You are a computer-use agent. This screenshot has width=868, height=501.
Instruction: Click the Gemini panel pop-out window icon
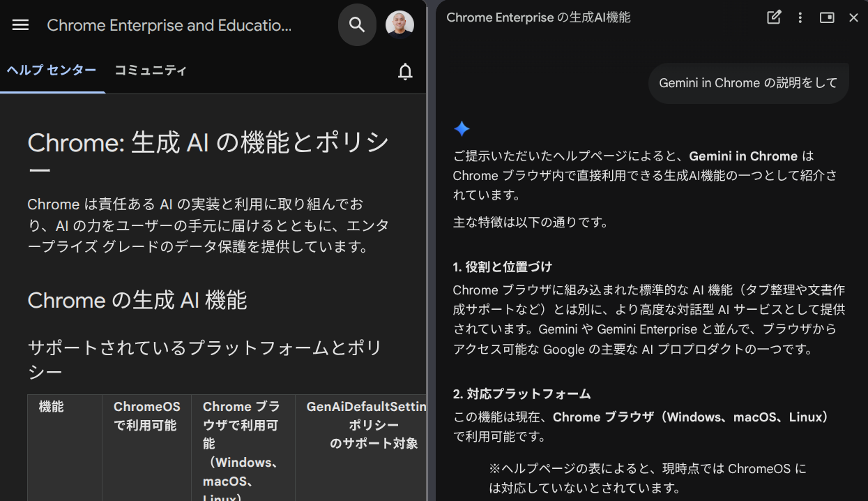(x=827, y=17)
